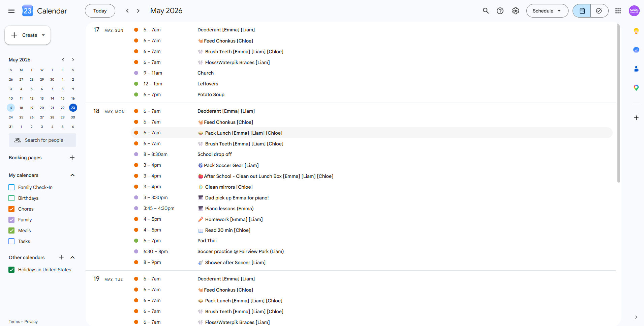Switch to Calendar view icon
644x326 pixels.
(x=582, y=11)
